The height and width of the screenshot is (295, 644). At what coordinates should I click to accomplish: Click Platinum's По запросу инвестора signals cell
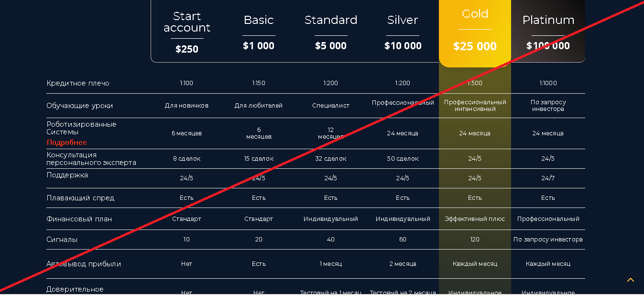coord(548,240)
